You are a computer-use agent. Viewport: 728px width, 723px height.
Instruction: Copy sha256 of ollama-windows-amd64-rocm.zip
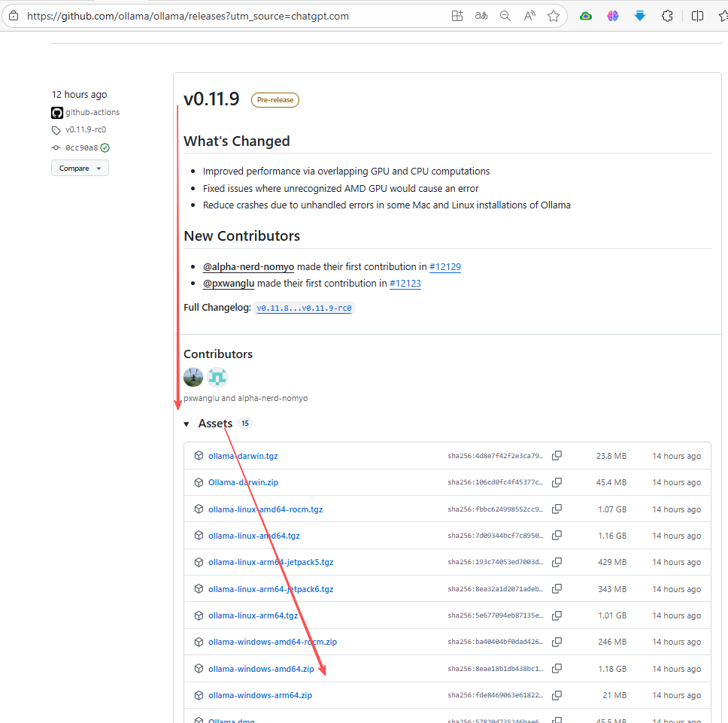[557, 642]
